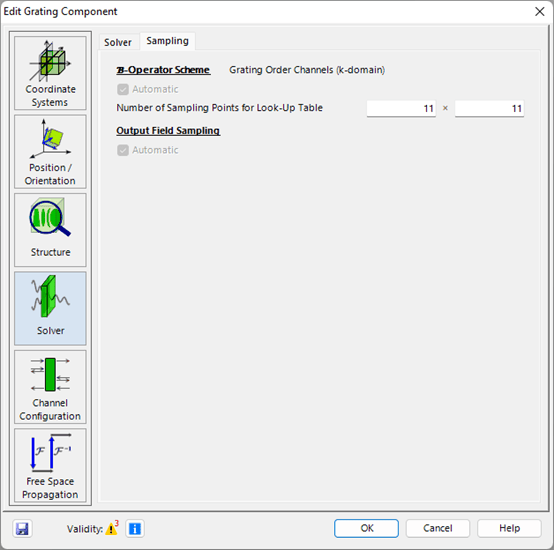This screenshot has height=550, width=554.
Task: Open the blue info icon next to Validity
Action: (135, 528)
